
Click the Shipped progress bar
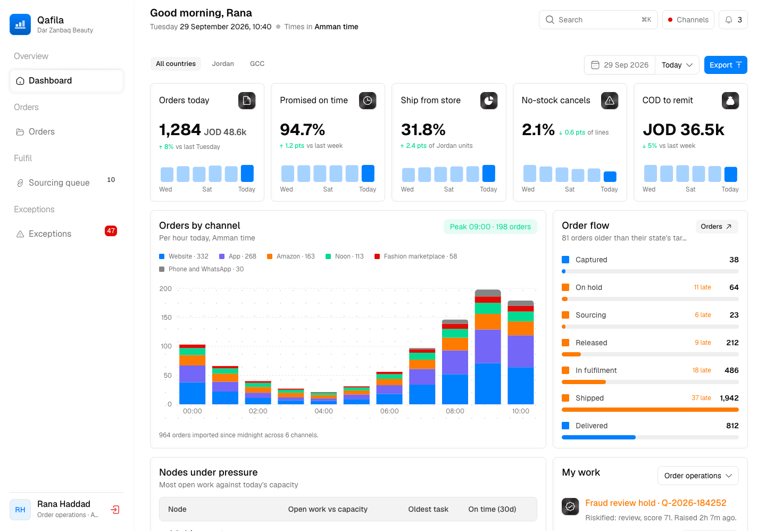[650, 410]
